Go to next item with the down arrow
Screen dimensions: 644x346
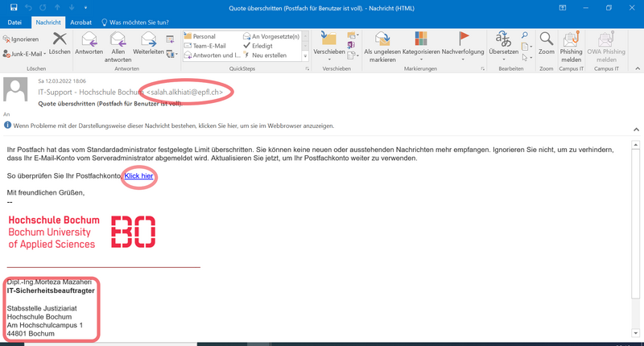pos(72,7)
